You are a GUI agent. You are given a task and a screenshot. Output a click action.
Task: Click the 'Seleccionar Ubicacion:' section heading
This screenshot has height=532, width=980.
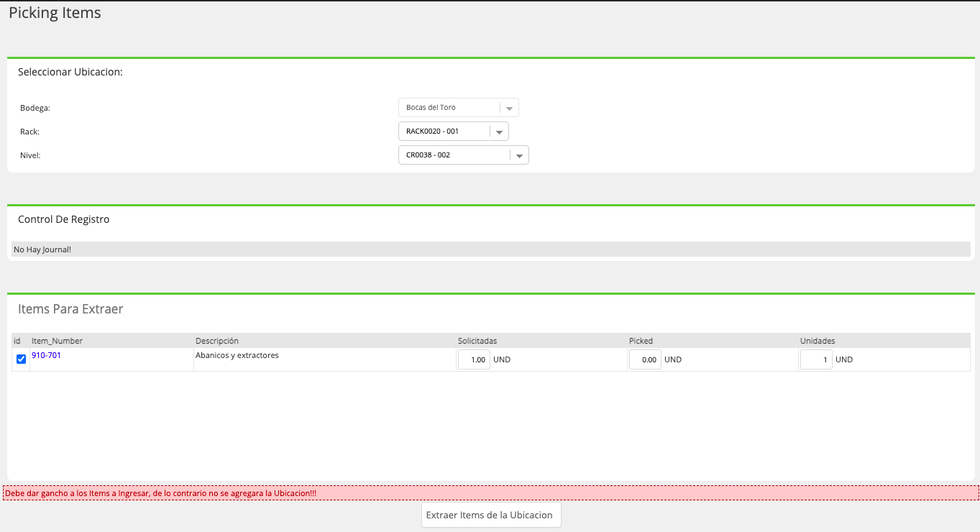click(70, 72)
